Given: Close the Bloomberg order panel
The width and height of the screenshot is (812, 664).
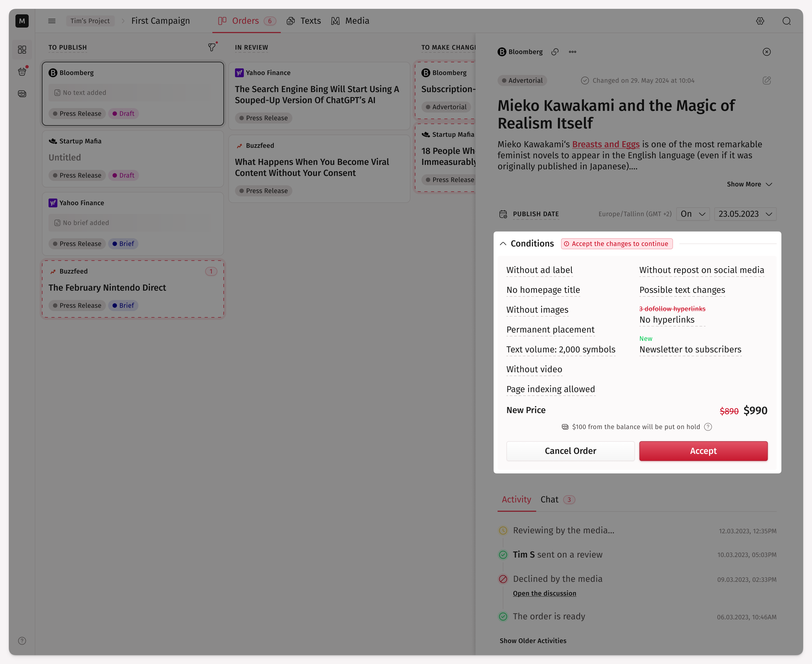Looking at the screenshot, I should pos(766,52).
